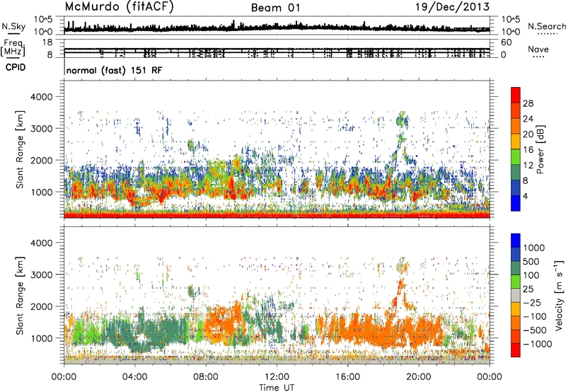The image size is (566, 392).
Task: Click the 'Nave' legend label
Action: coord(538,49)
